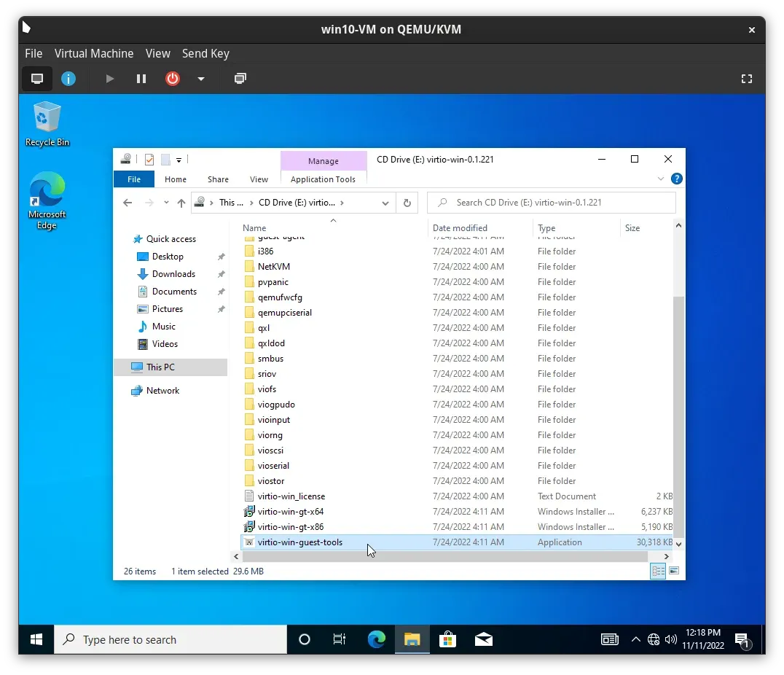
Task: Select the Recycle Bin desktop icon
Action: 47,124
